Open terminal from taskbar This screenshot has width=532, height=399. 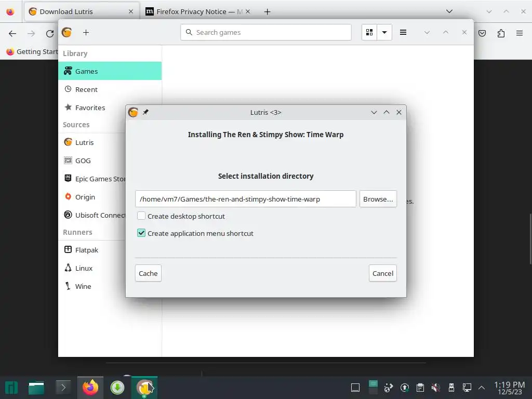[x=63, y=388]
